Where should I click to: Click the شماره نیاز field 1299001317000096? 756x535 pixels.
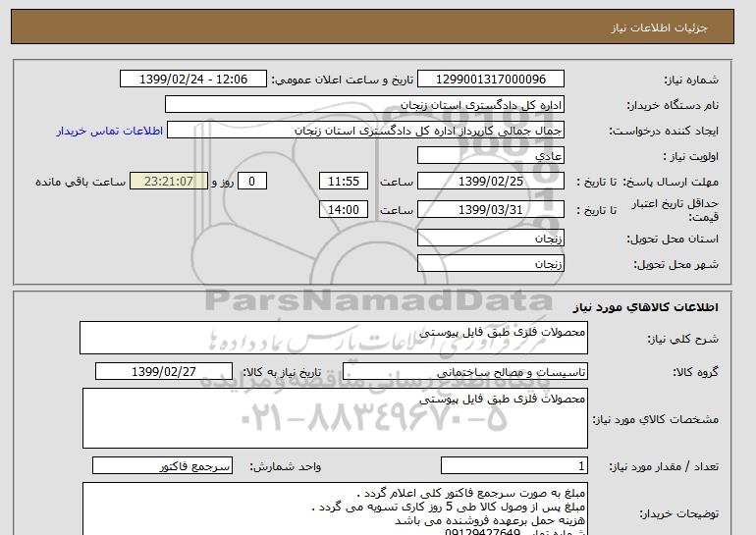pyautogui.click(x=490, y=80)
